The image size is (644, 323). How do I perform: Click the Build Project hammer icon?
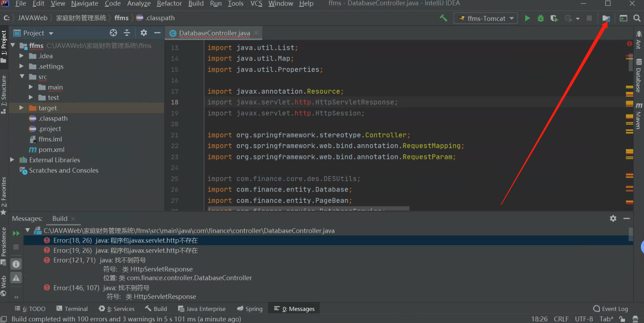(443, 18)
